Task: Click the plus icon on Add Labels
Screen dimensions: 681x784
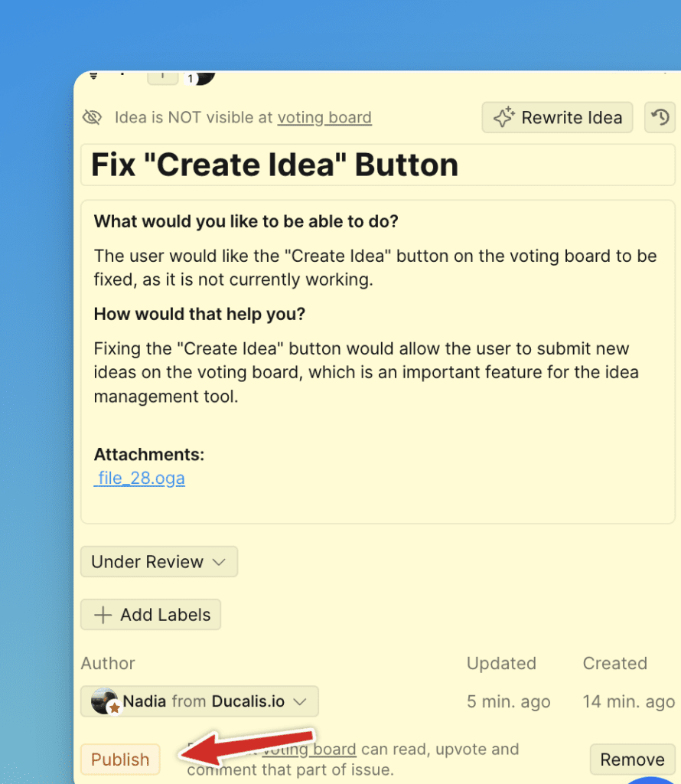Action: pos(103,615)
